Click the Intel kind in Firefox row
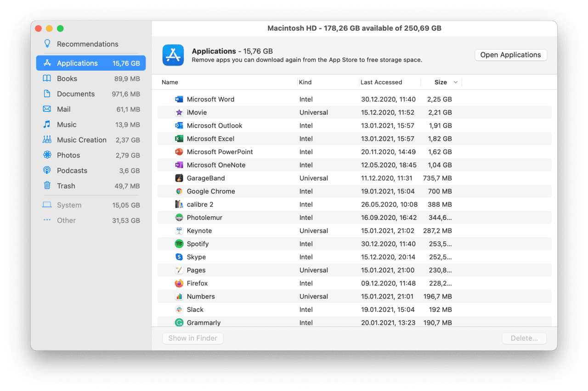Viewport: 588px width, 391px height. click(x=306, y=283)
